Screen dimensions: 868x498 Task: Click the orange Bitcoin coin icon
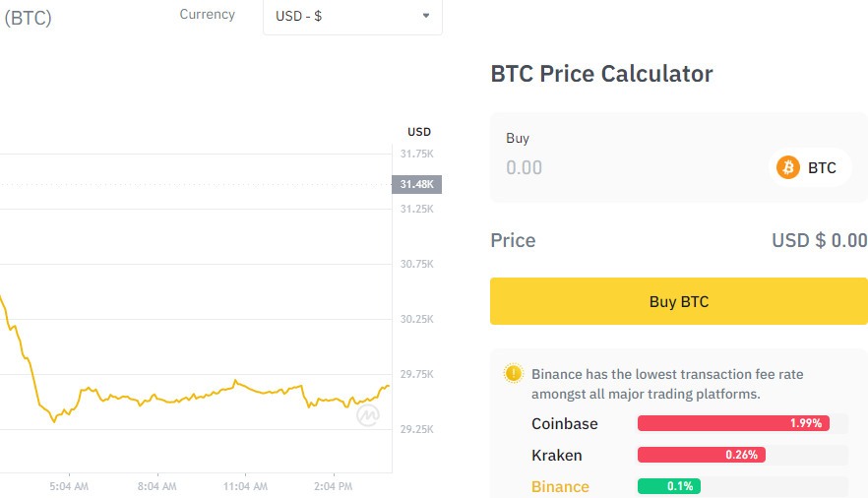point(788,167)
